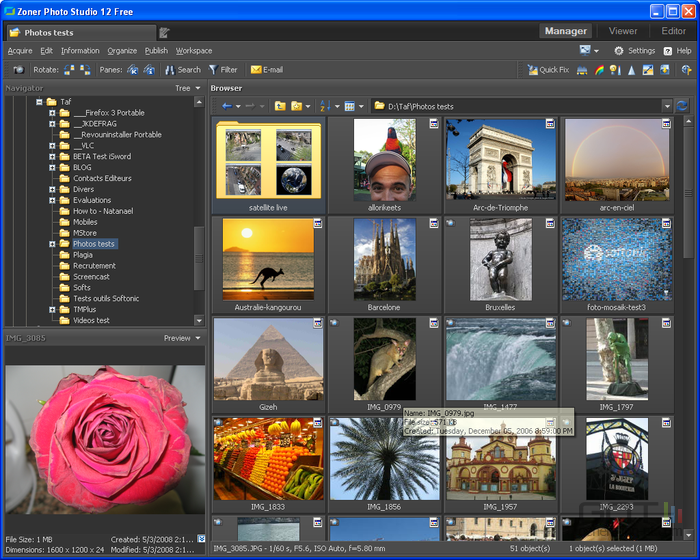Select the Videos test folder
Viewport: 700px width, 560px height.
[x=91, y=320]
